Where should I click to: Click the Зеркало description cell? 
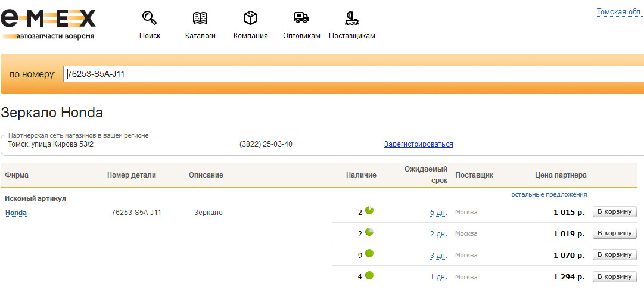[209, 213]
